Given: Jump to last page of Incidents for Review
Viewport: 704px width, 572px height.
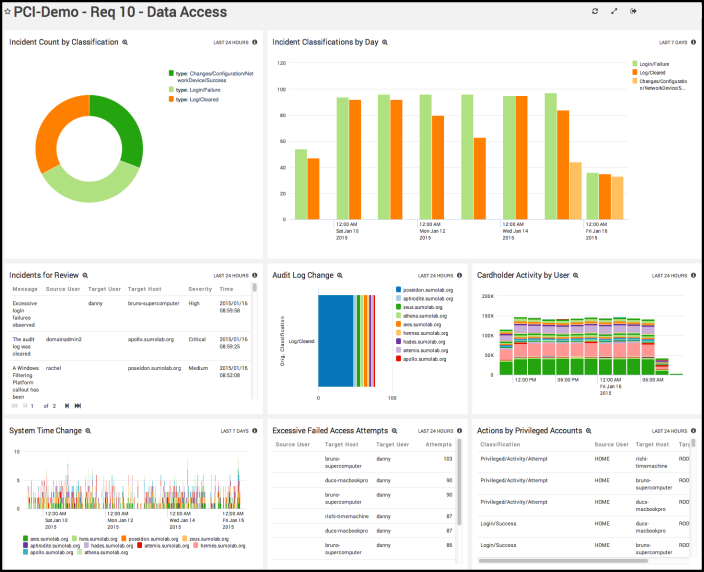Looking at the screenshot, I should pyautogui.click(x=78, y=405).
